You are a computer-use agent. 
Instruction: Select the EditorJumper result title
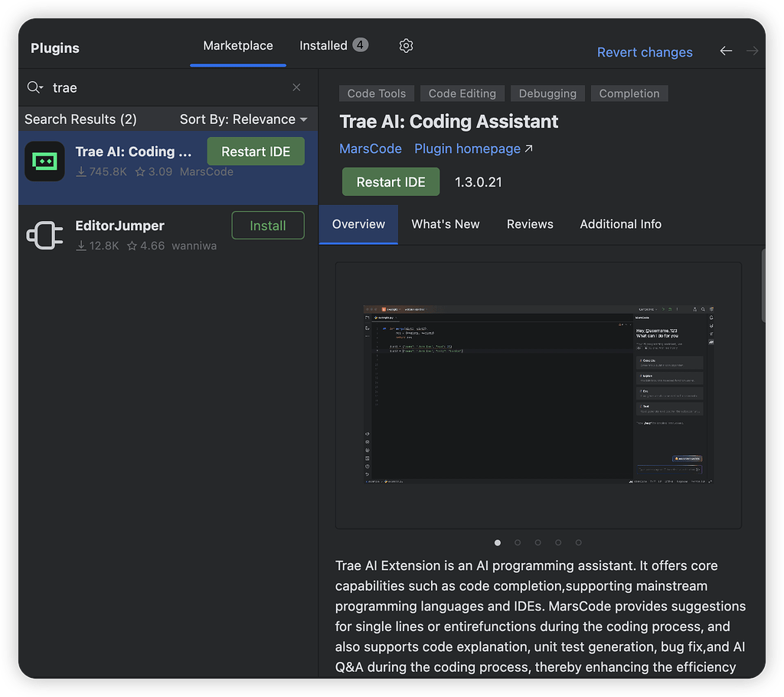pyautogui.click(x=119, y=226)
